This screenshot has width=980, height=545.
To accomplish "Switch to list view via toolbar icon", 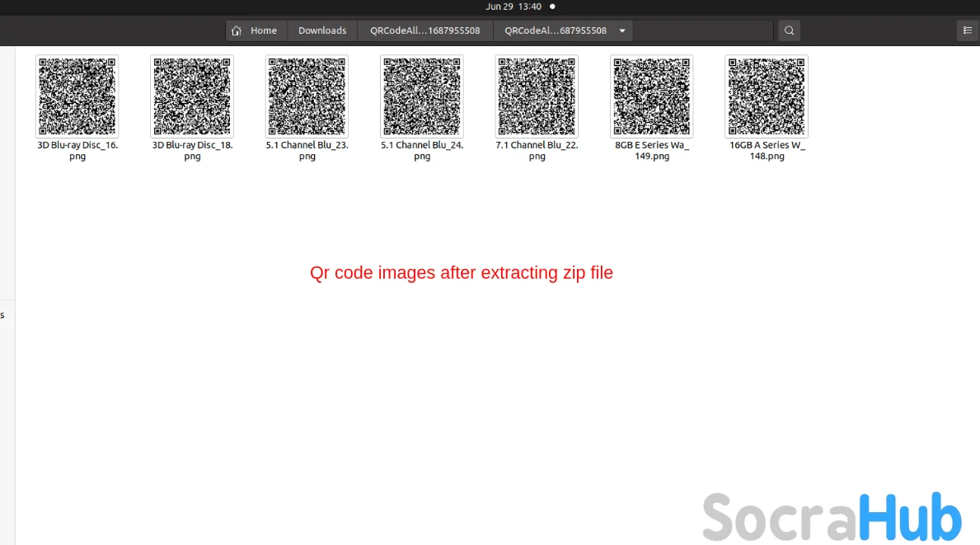I will 968,31.
